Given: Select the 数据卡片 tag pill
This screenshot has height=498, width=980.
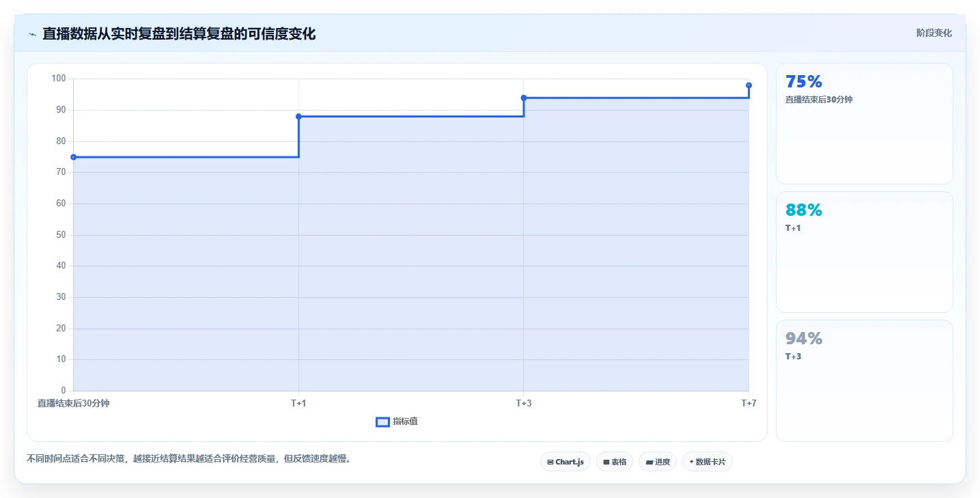Looking at the screenshot, I should coord(708,462).
